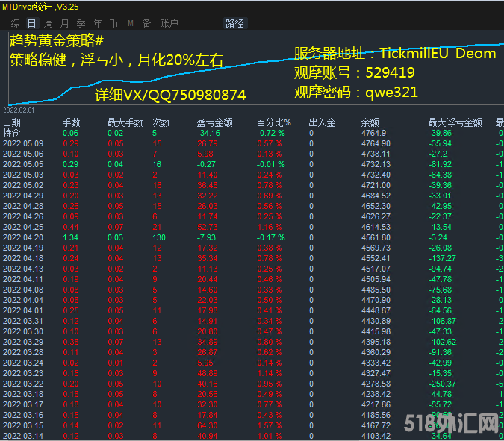Viewport: 504px width, 441px height.
Task: Sort by the 盈亏金额 column header
Action: pos(214,122)
